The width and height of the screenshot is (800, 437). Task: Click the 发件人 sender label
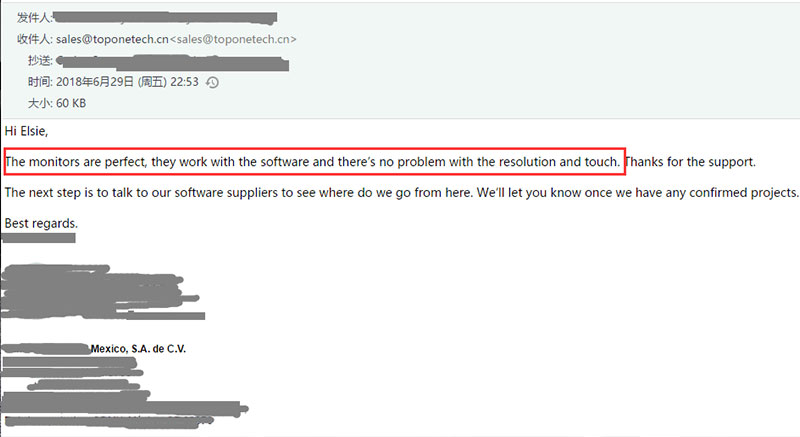pos(33,17)
